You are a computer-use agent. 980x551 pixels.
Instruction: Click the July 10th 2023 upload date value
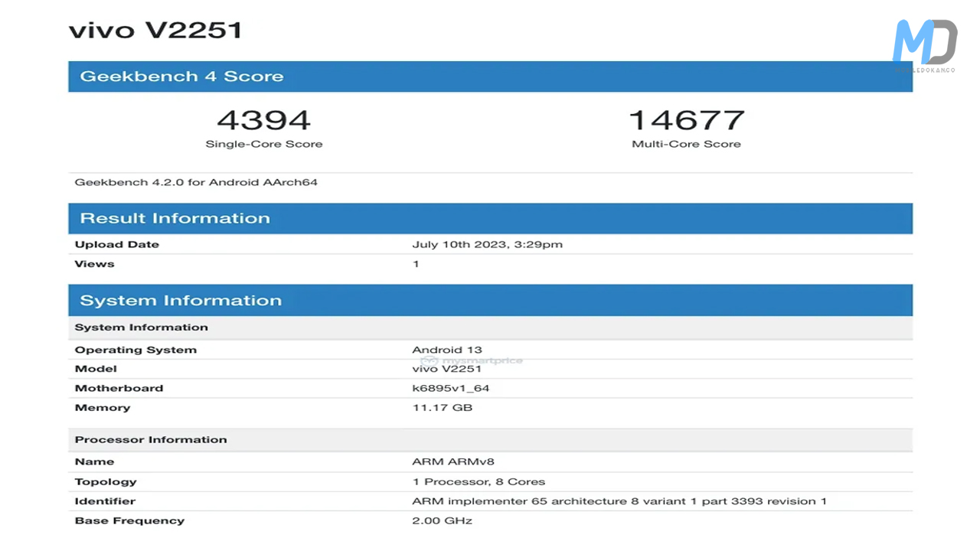point(487,245)
